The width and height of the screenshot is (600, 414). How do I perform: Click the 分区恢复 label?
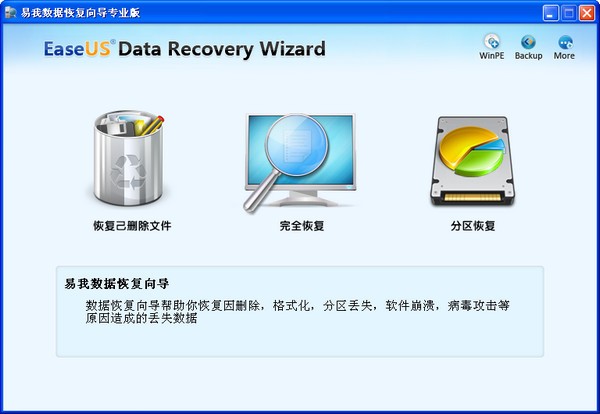click(x=473, y=226)
